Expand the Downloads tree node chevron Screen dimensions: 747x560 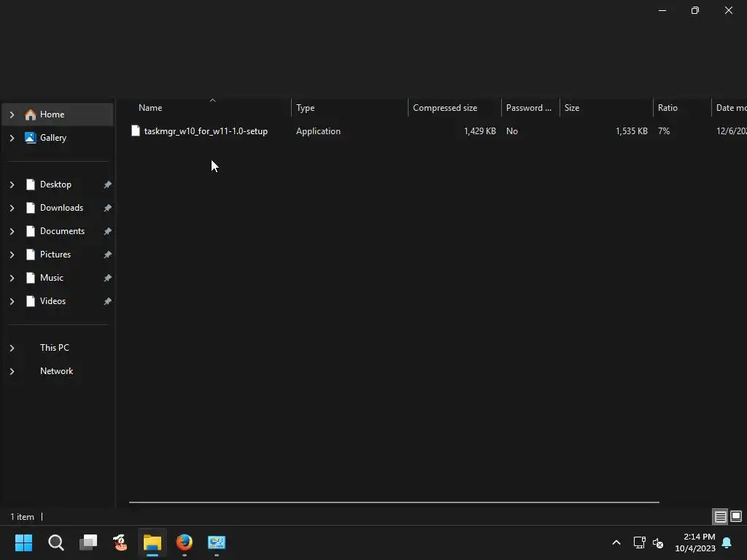click(x=12, y=208)
